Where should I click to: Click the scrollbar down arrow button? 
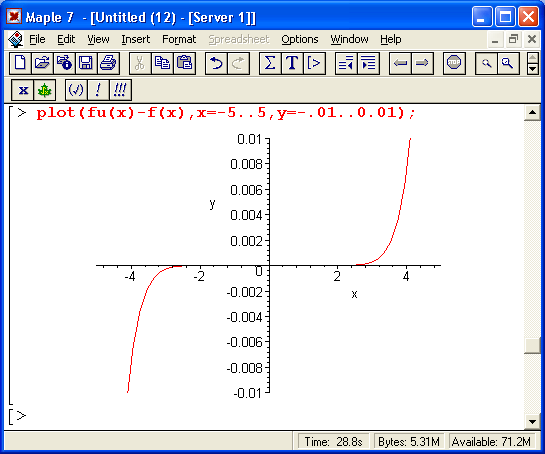pos(532,422)
